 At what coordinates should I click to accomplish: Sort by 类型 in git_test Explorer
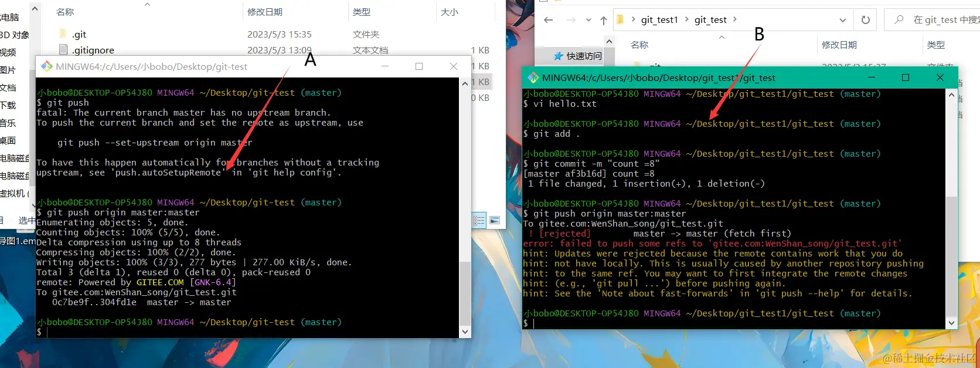click(935, 45)
